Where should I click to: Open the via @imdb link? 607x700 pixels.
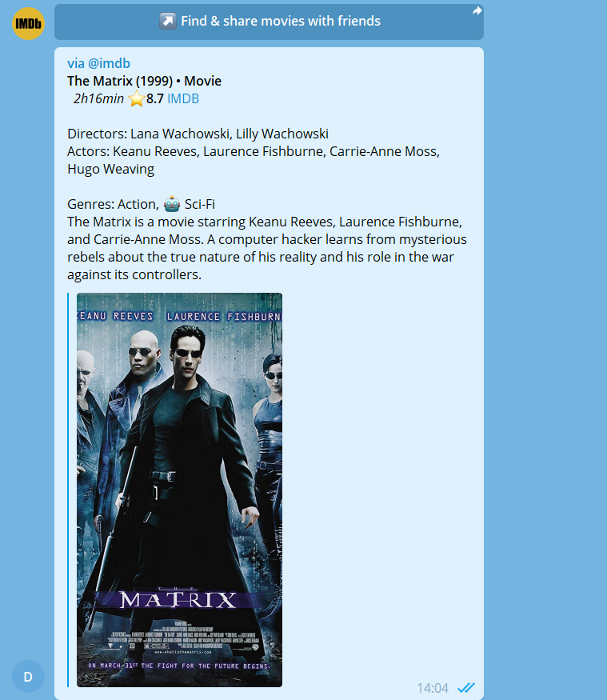[x=98, y=63]
